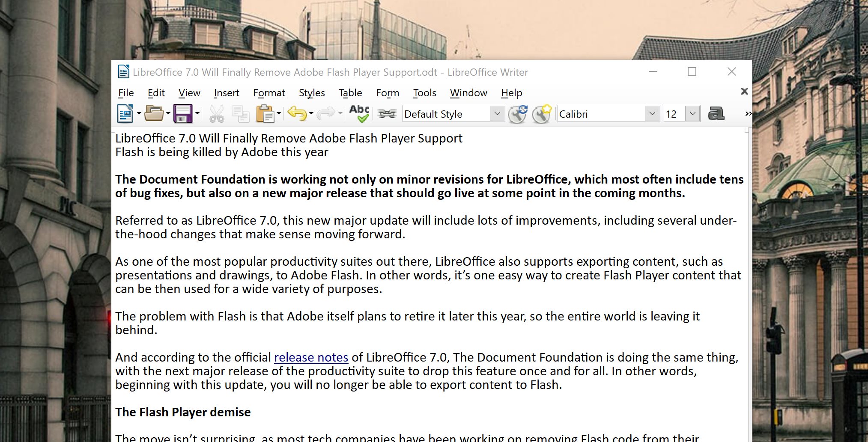Undo the last action
The width and height of the screenshot is (868, 442).
(x=297, y=114)
